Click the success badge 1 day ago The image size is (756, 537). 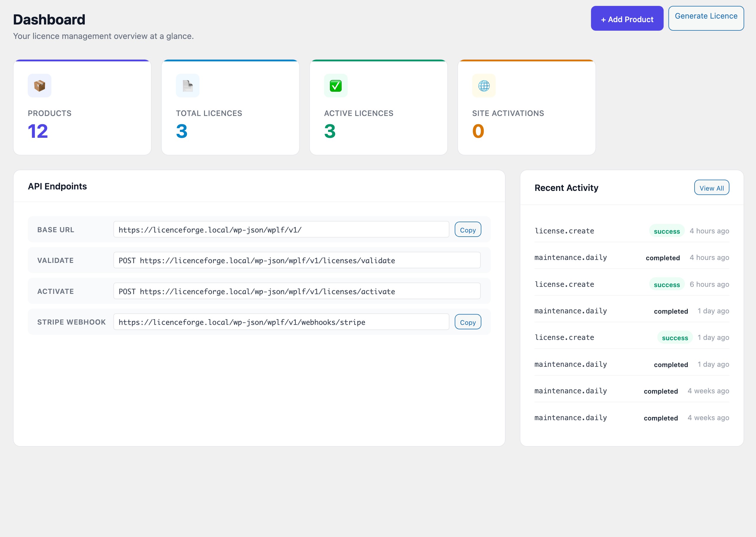[x=674, y=338]
